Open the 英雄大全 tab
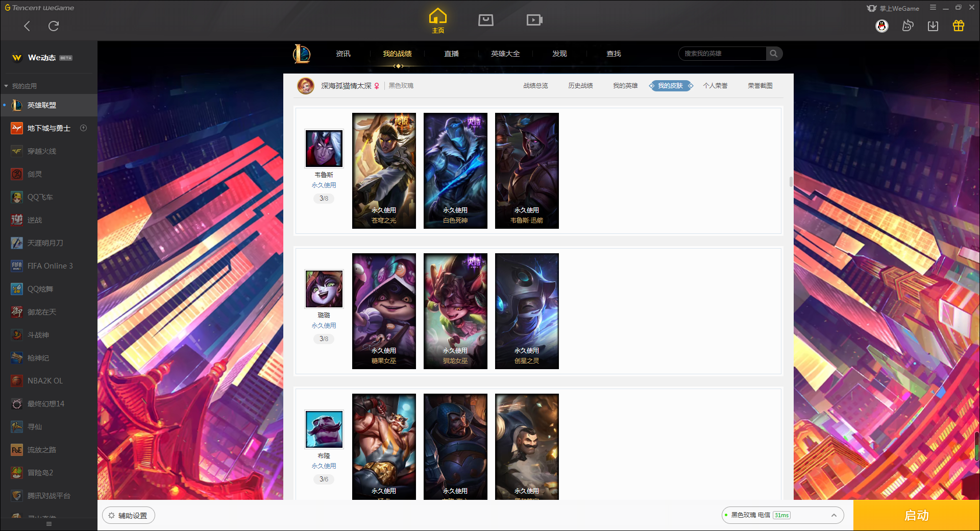 [505, 54]
